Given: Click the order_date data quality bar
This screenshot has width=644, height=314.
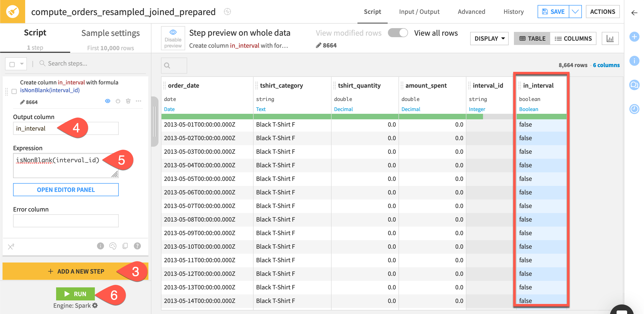Looking at the screenshot, I should point(207,117).
